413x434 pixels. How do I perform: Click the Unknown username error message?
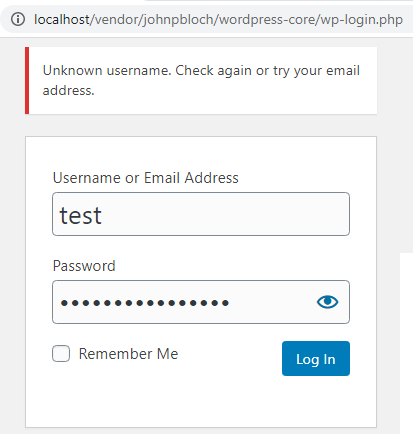[201, 80]
